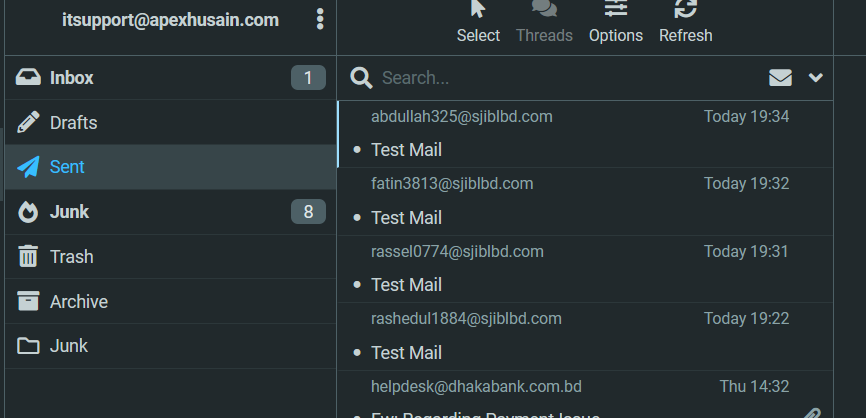Click the Select toolbar button
The height and width of the screenshot is (418, 866).
point(478,22)
